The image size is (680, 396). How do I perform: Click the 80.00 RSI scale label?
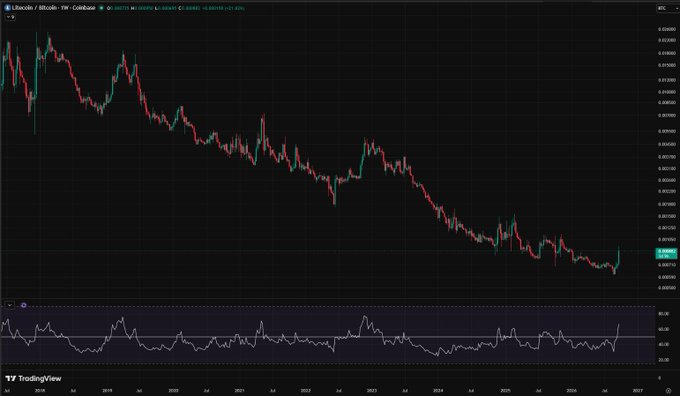coord(664,314)
